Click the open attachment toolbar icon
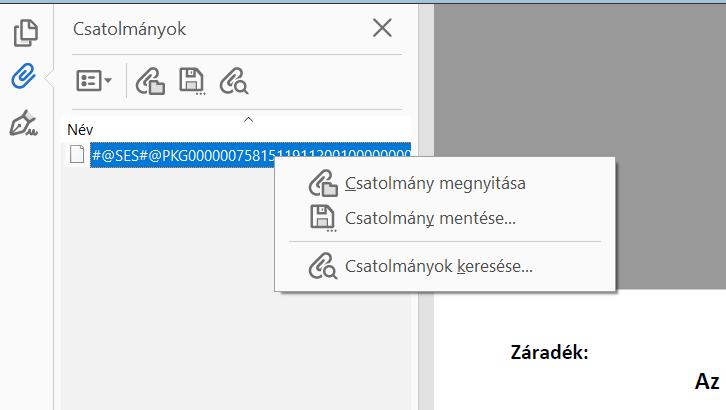 [150, 81]
